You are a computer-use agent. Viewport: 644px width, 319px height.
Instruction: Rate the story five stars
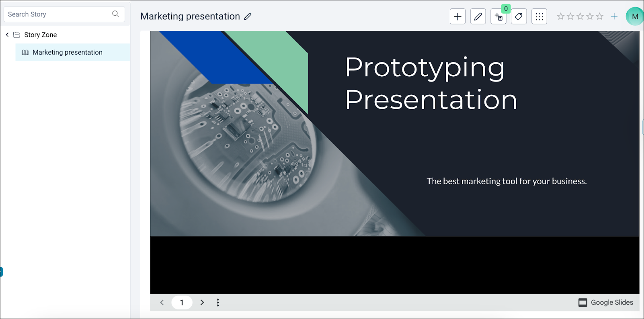point(599,16)
